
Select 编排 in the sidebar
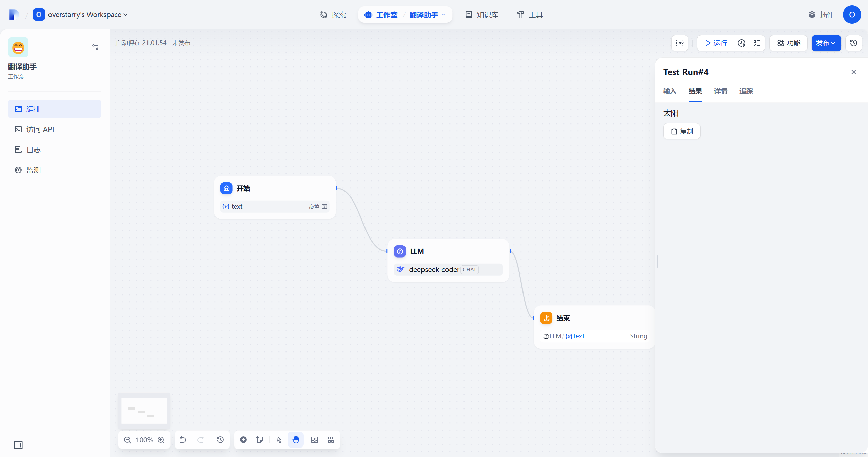pos(55,109)
